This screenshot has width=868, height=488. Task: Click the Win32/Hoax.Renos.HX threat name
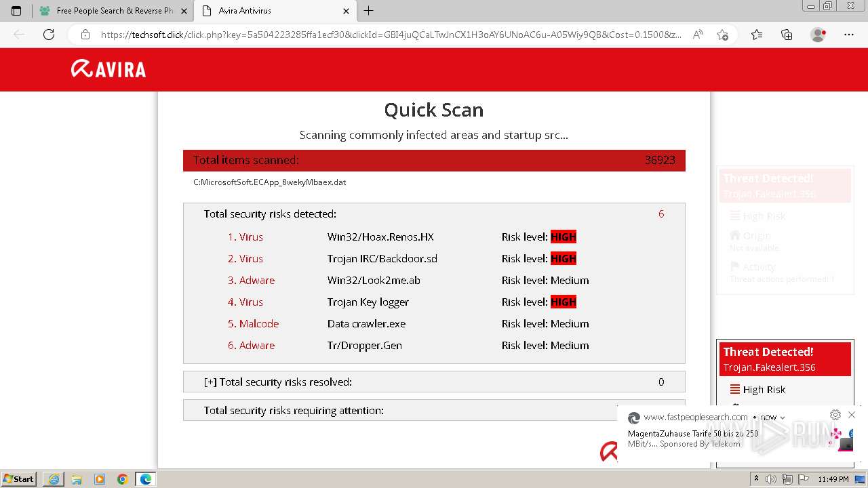pos(380,237)
